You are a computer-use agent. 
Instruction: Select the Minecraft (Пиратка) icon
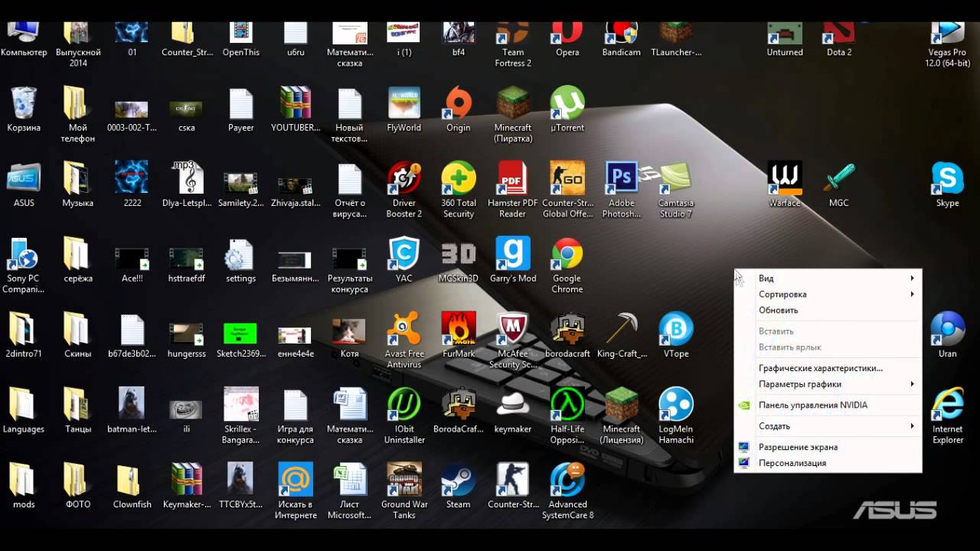tap(513, 114)
